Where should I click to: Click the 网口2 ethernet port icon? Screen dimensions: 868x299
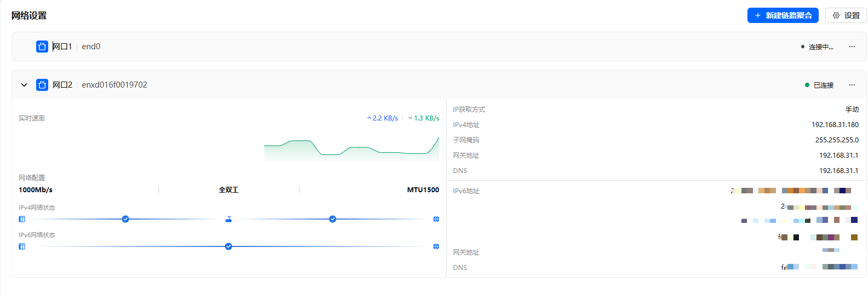[42, 85]
